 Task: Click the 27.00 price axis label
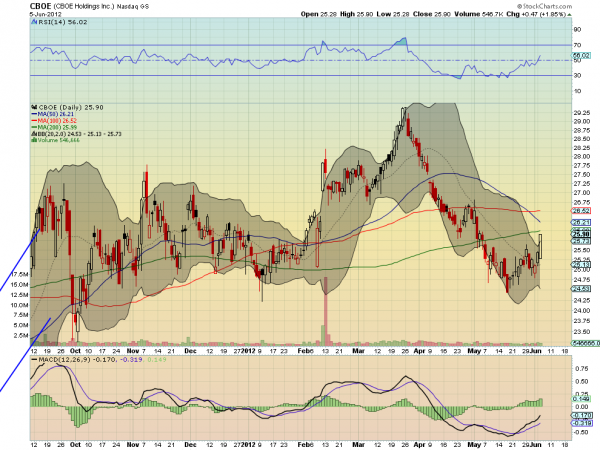coord(581,193)
